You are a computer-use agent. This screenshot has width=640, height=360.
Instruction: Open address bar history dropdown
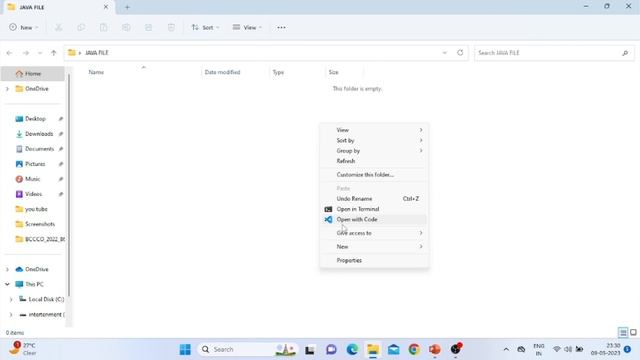pos(444,53)
